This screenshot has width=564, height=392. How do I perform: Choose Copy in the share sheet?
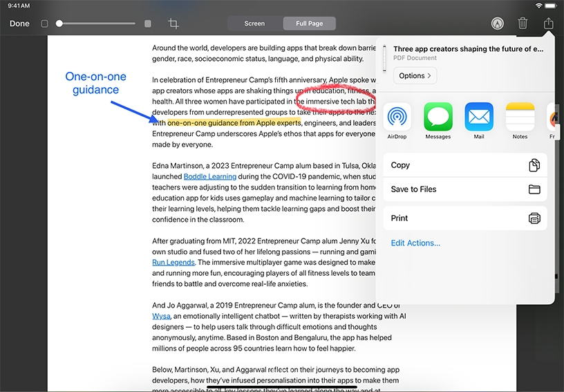pos(464,165)
